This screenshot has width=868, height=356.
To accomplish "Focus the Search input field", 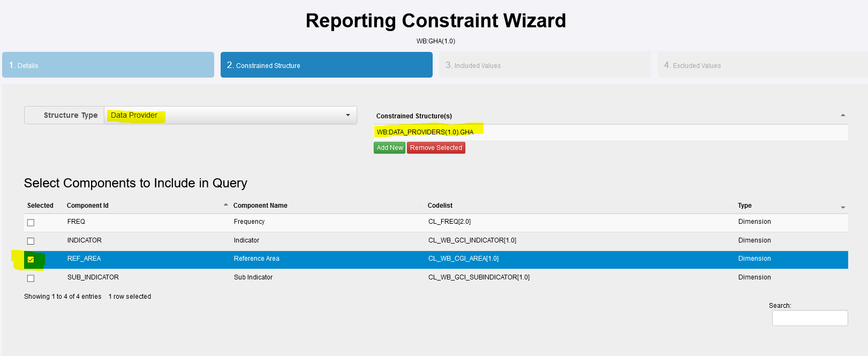I will click(x=810, y=318).
